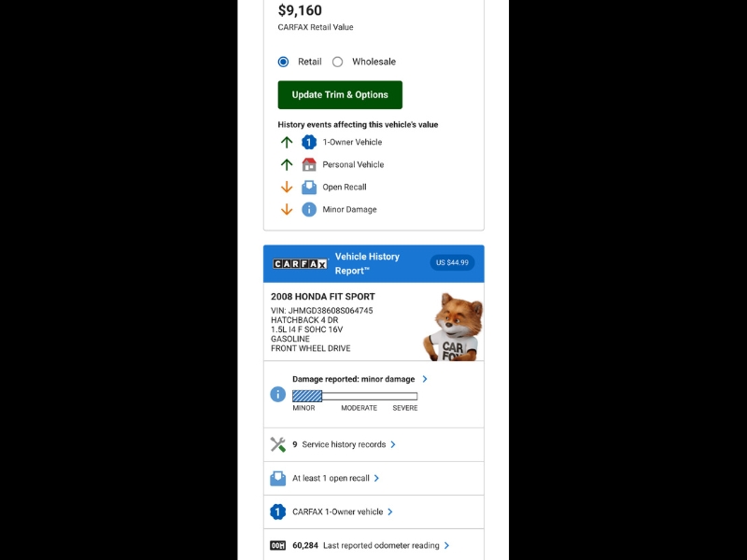
Task: Click the Open Recall icon in history events
Action: [x=309, y=187]
